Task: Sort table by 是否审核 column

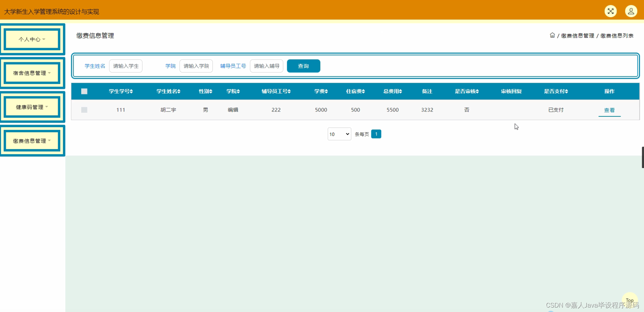Action: 467,91
